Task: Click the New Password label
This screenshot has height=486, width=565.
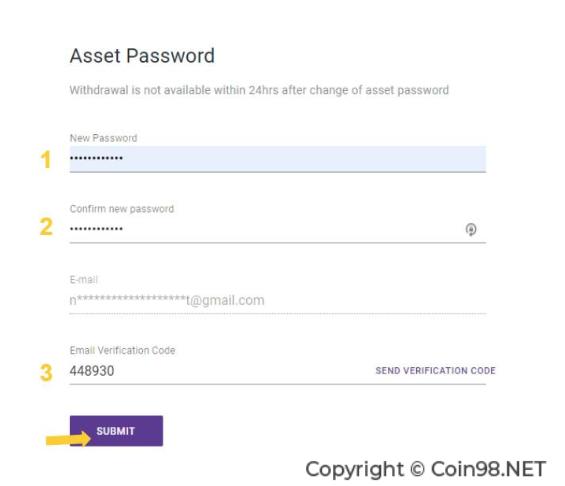Action: coord(103,138)
